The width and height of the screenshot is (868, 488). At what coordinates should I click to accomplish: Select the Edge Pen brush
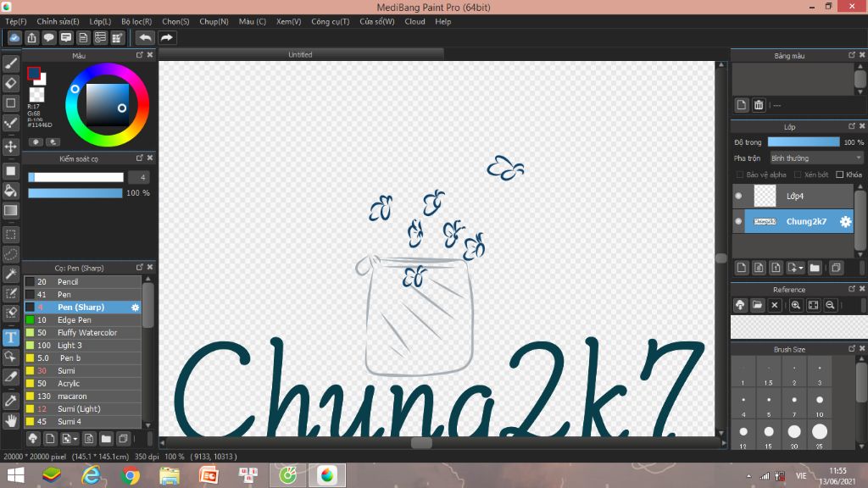83,319
